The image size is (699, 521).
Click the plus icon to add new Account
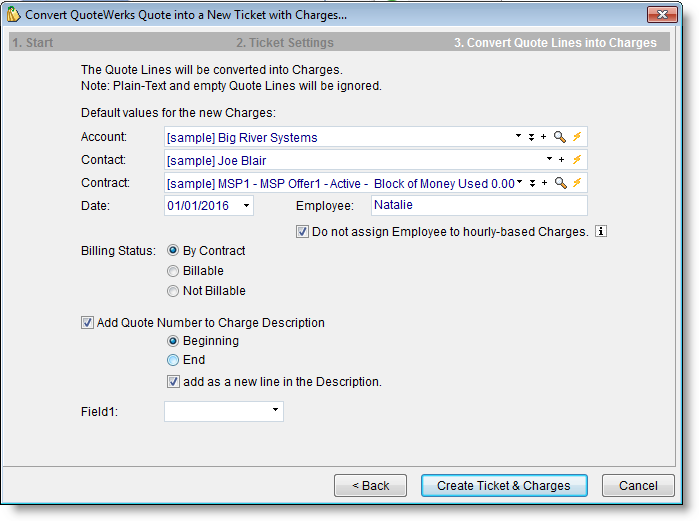pyautogui.click(x=544, y=137)
